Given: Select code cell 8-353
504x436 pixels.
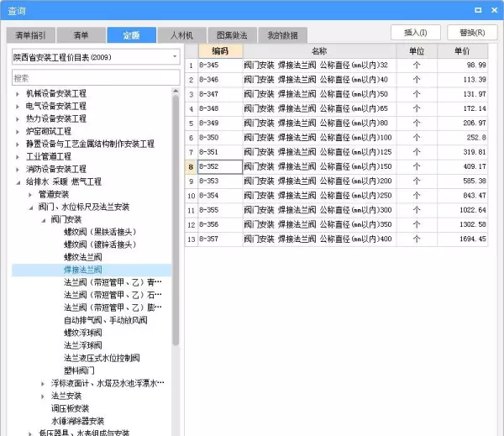Looking at the screenshot, I should click(220, 181).
